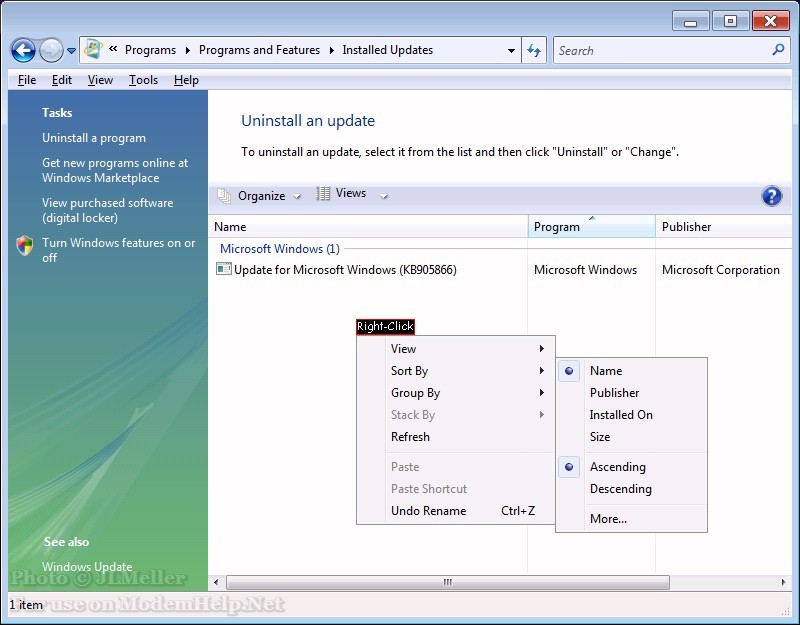This screenshot has width=800, height=625.
Task: Click the Installed Updates breadcrumb
Action: click(x=388, y=50)
